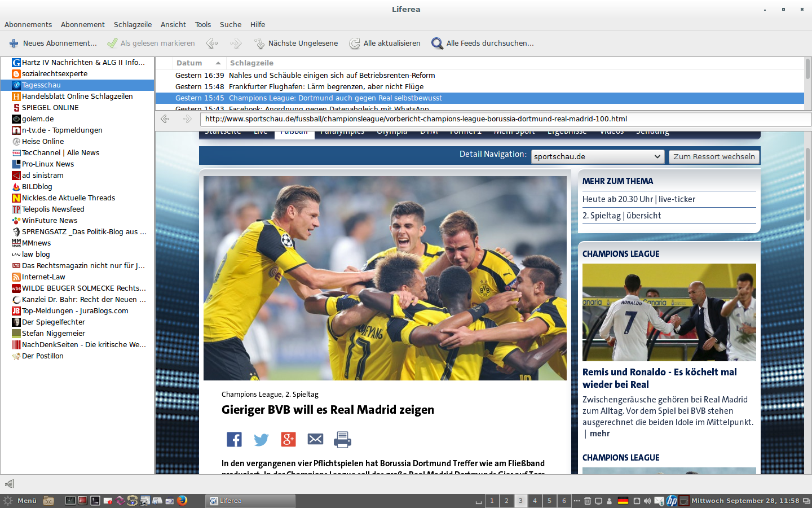
Task: Click the next item arrow in main toolbar
Action: (x=236, y=43)
